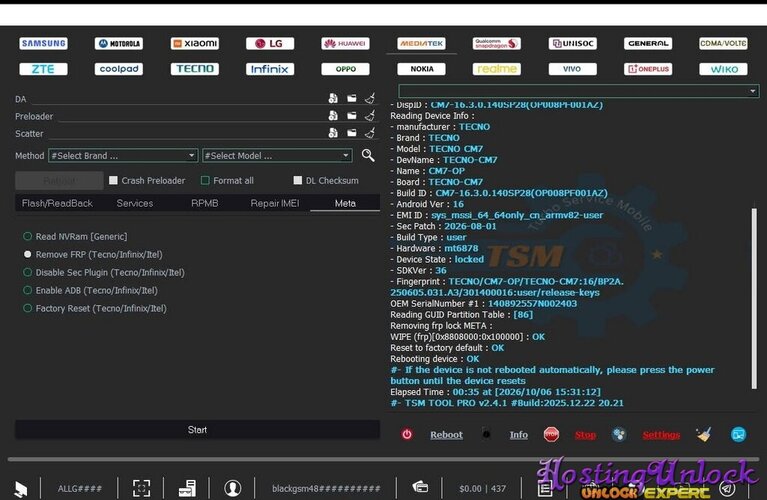
Task: Open the Settings link
Action: [x=661, y=434]
